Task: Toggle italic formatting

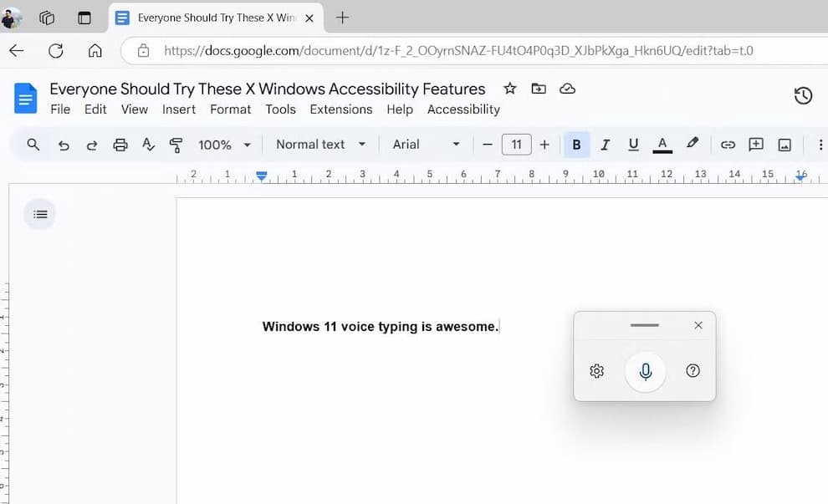Action: 606,145
